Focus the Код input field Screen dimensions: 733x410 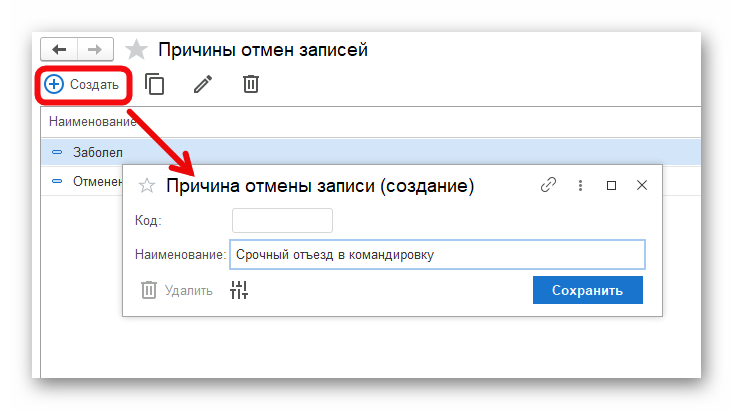pos(282,221)
